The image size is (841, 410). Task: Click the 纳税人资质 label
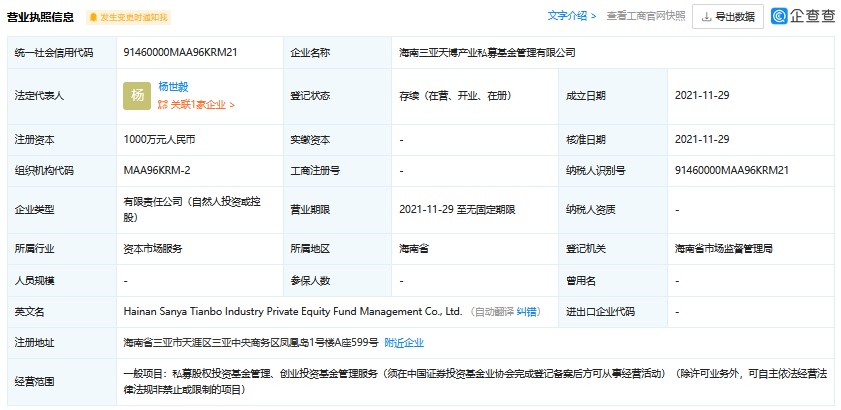(x=591, y=210)
